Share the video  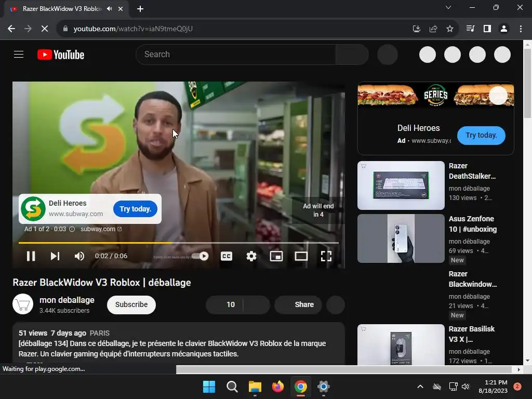tap(298, 304)
